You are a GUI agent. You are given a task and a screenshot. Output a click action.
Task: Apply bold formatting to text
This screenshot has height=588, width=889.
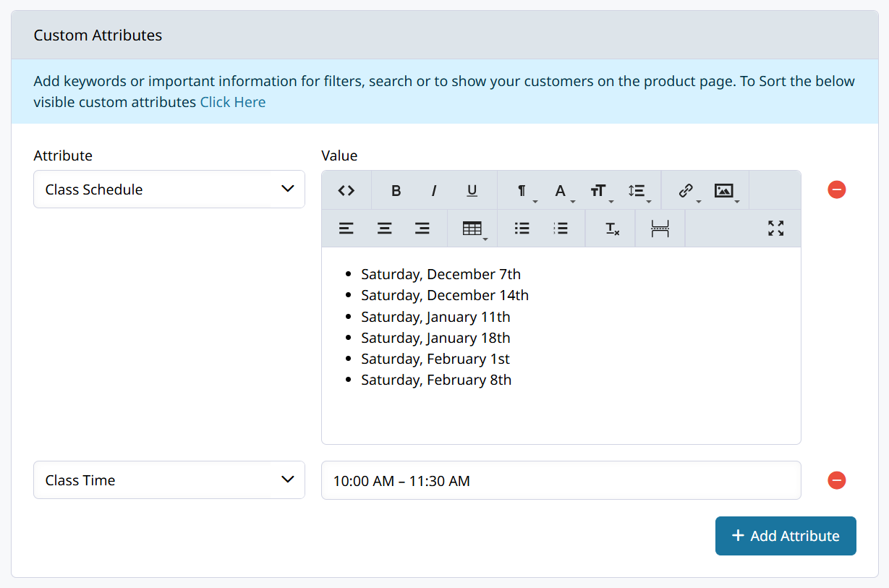(396, 190)
